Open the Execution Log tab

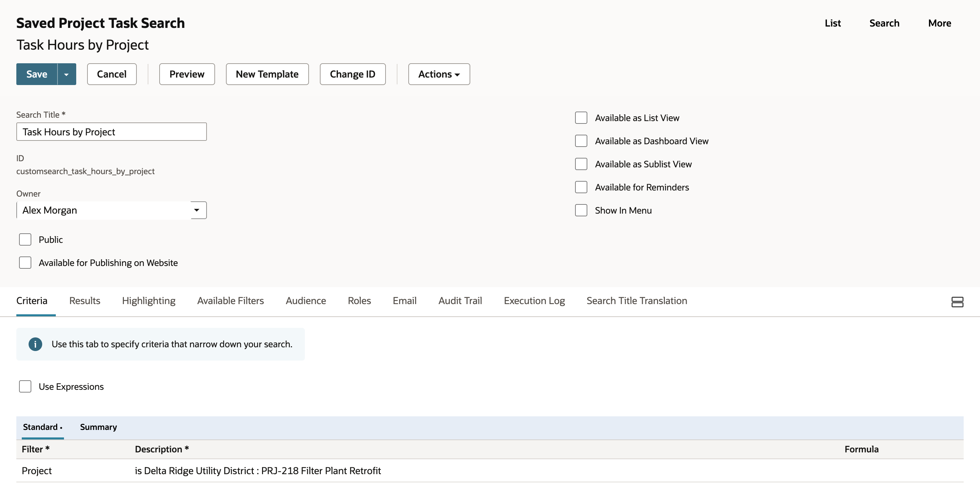tap(534, 301)
